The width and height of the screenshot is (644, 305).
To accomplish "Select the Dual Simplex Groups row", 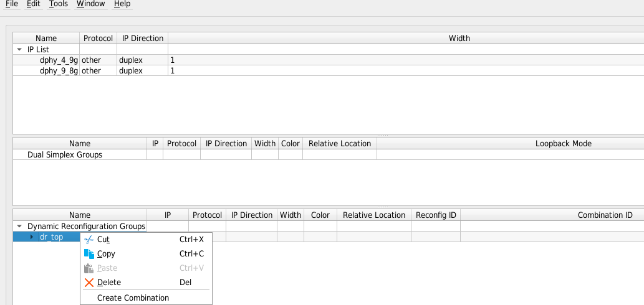I will [65, 154].
